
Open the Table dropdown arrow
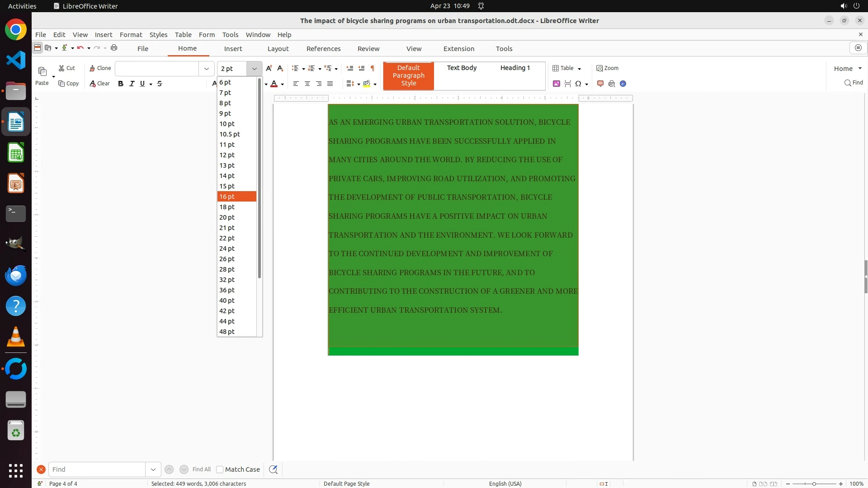[x=579, y=69]
